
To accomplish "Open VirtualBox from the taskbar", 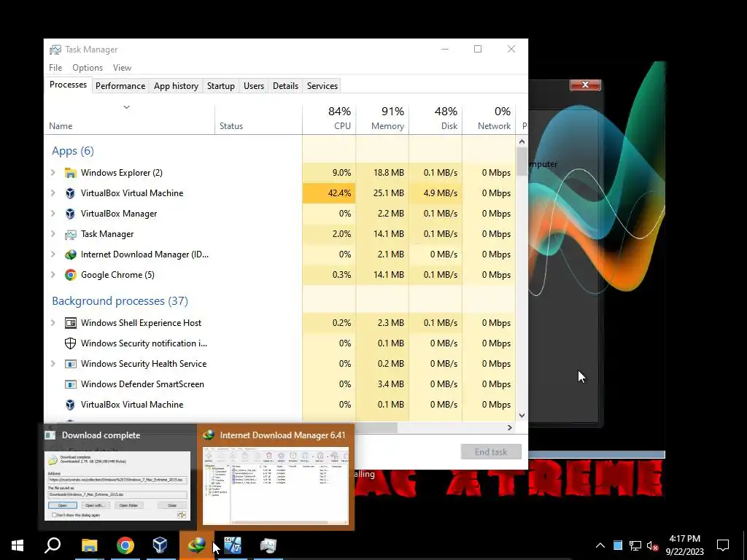I will 160,545.
